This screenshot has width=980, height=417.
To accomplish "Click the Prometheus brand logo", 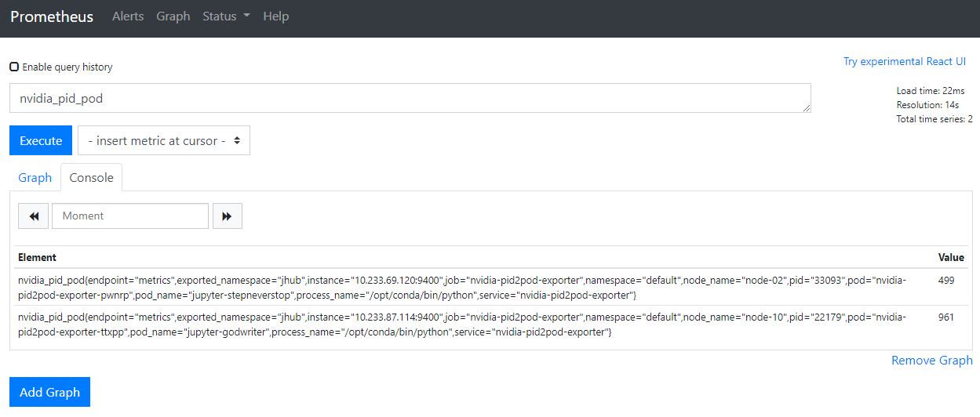I will click(52, 16).
